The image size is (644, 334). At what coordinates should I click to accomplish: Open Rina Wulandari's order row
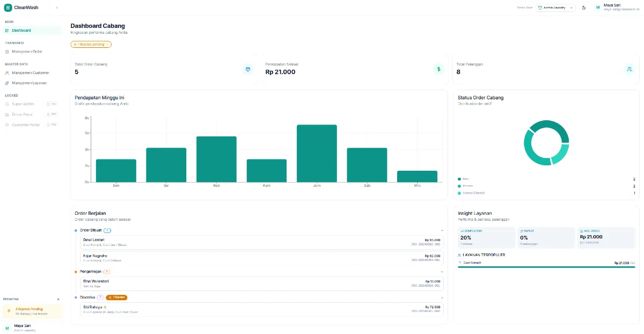[x=262, y=284]
